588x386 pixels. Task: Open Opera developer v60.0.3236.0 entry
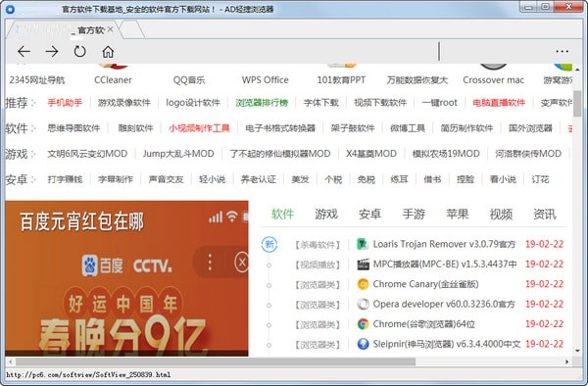(x=444, y=304)
